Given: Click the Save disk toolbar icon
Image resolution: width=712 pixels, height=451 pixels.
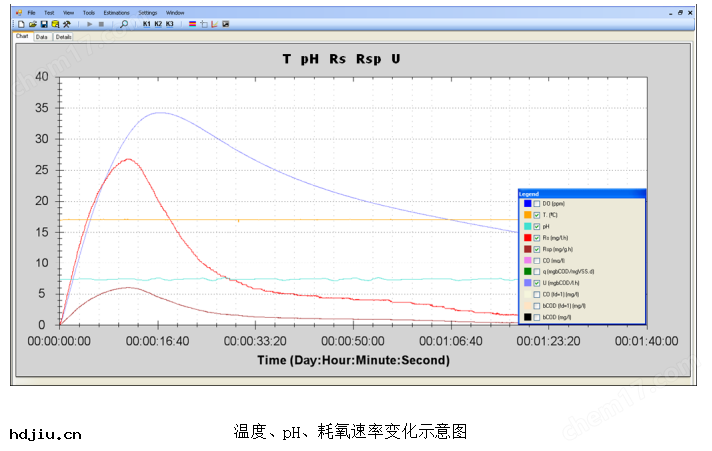Looking at the screenshot, I should tap(44, 23).
